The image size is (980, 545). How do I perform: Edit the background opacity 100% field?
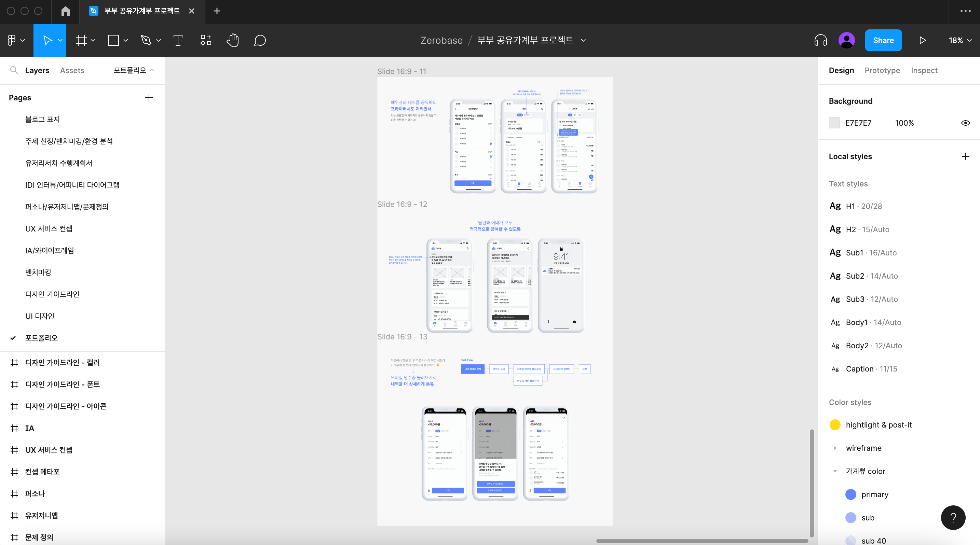[904, 123]
